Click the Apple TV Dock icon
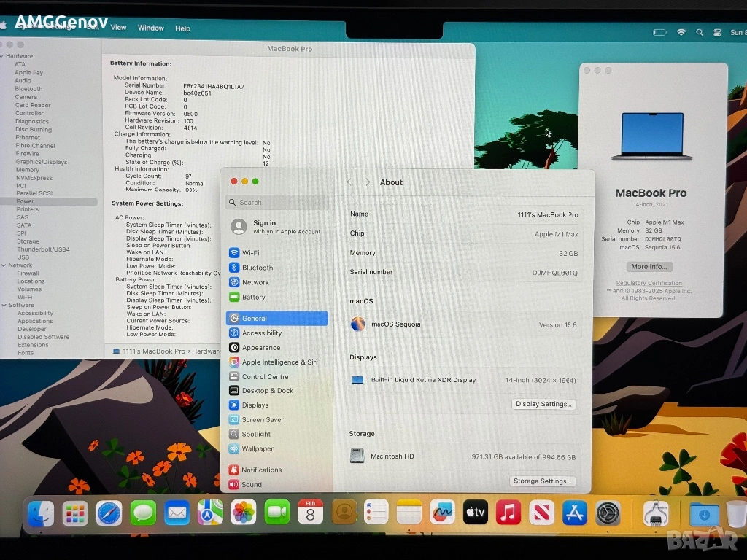 click(x=475, y=513)
